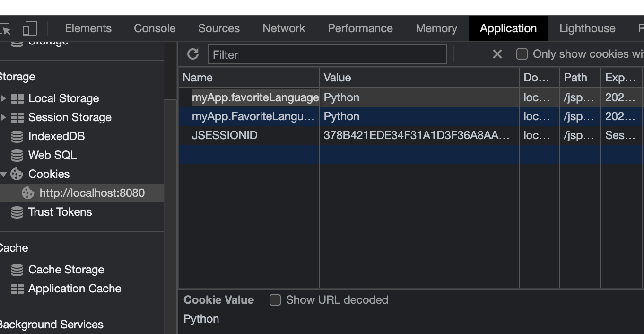
Task: Click the IndexedDB database icon
Action: tap(17, 136)
